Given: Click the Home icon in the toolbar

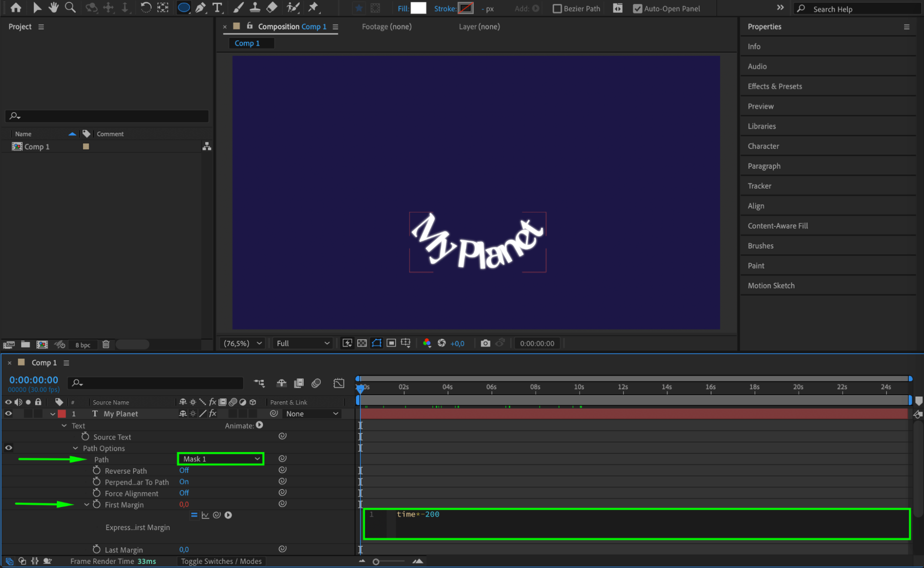Looking at the screenshot, I should (x=16, y=7).
